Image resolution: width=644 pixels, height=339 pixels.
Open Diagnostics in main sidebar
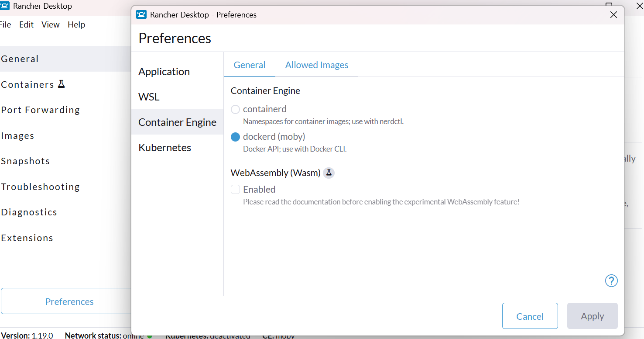pyautogui.click(x=65, y=212)
